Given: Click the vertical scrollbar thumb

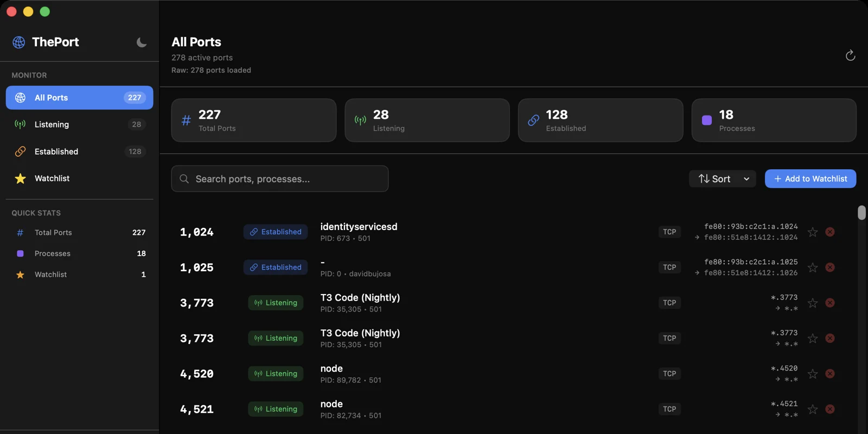Looking at the screenshot, I should point(861,213).
